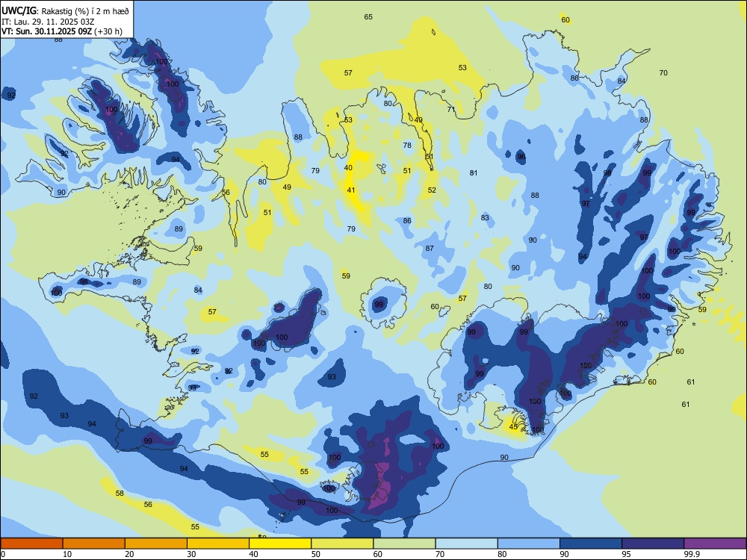This screenshot has width=747, height=560.
Task: Select the 20–30% amber legend swatch
Action: point(156,544)
